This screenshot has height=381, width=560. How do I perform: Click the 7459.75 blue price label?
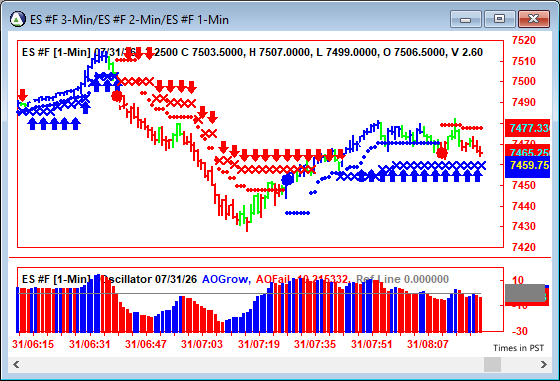click(528, 166)
